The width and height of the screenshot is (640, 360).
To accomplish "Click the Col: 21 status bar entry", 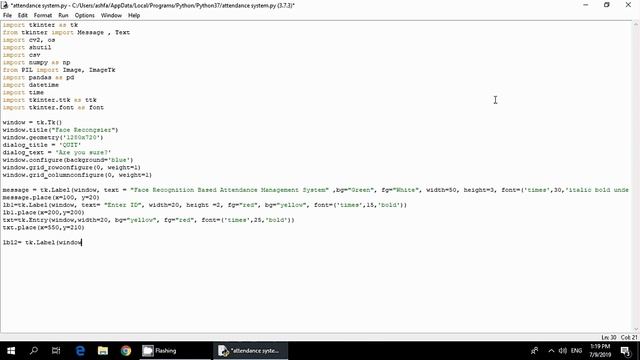I will point(629,338).
